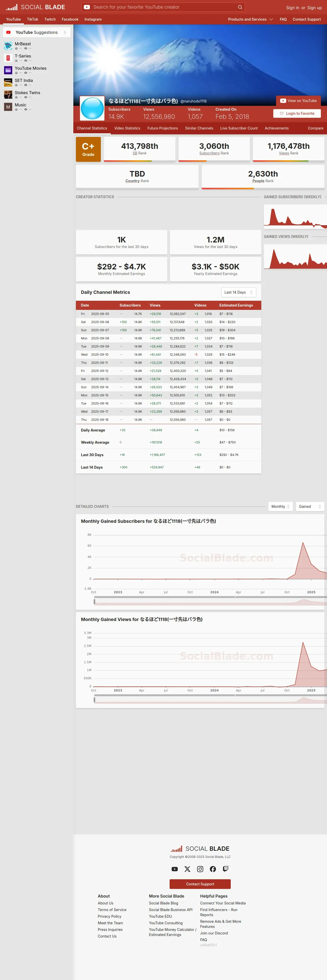327x980 pixels.
Task: Switch to the Twitch platform tab
Action: point(50,19)
